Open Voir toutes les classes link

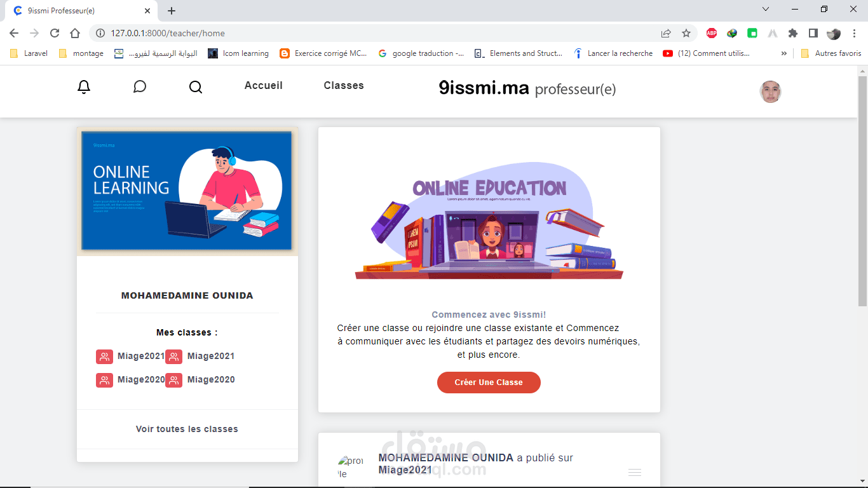(187, 430)
